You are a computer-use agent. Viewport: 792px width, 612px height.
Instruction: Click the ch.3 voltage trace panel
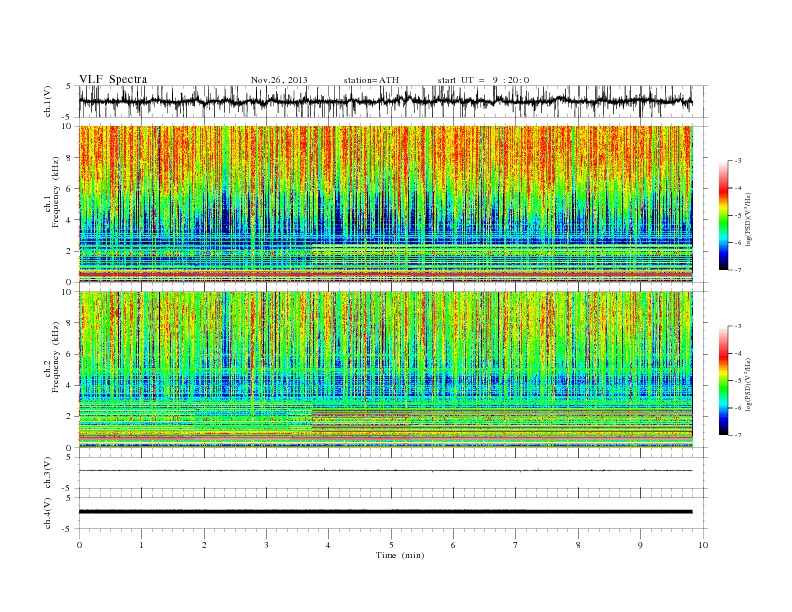pyautogui.click(x=392, y=473)
